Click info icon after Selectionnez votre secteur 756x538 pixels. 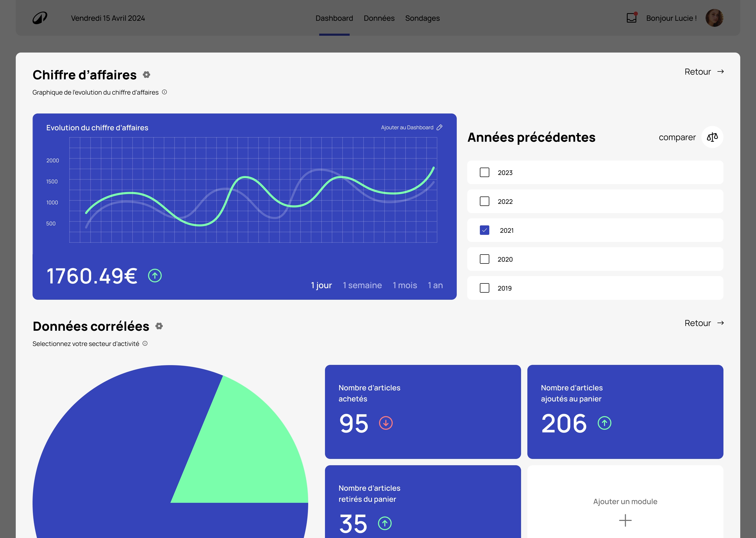(x=145, y=344)
